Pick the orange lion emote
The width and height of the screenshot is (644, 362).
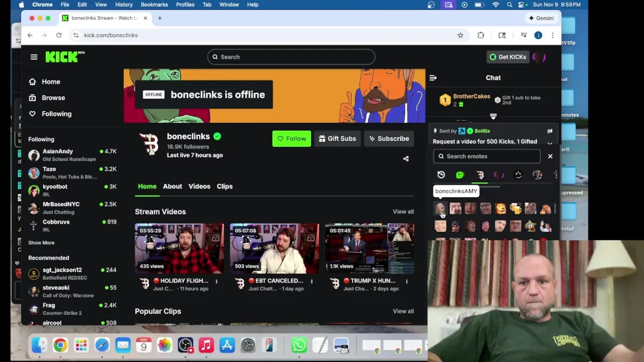point(500,209)
